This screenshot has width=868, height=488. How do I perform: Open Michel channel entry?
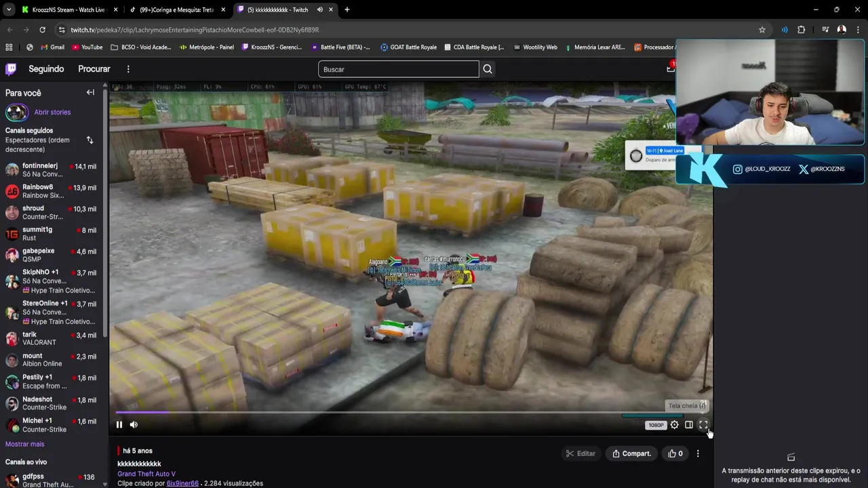click(52, 425)
